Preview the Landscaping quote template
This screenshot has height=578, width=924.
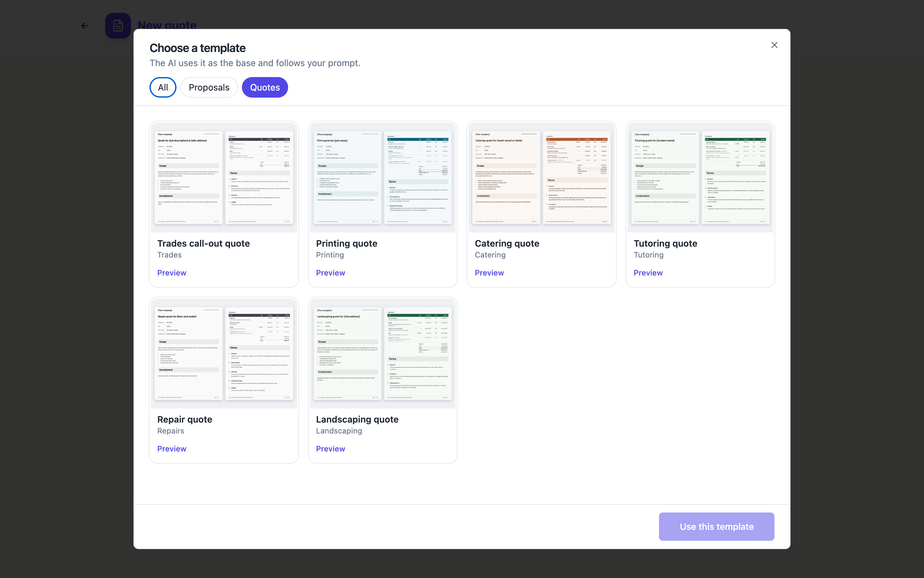pos(331,448)
